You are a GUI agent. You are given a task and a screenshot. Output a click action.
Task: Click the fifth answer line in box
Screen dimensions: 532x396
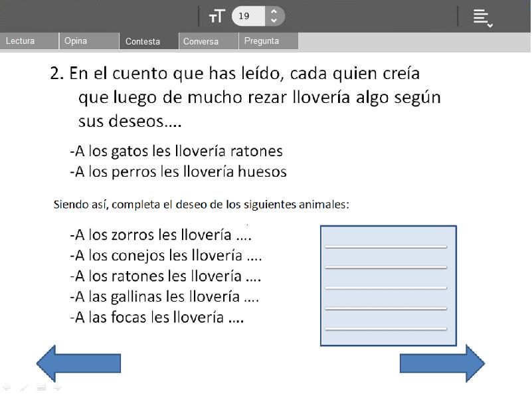[386, 328]
